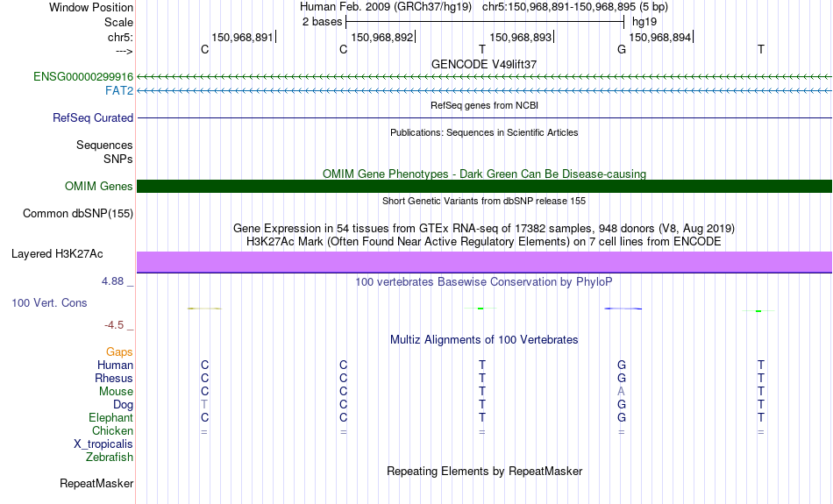Select the RefSeq Curated track label
Viewport: 833px width, 504px height.
click(93, 118)
